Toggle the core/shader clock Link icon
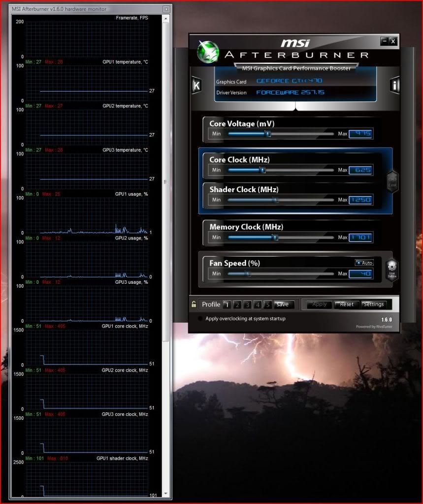The image size is (423, 504). (392, 181)
